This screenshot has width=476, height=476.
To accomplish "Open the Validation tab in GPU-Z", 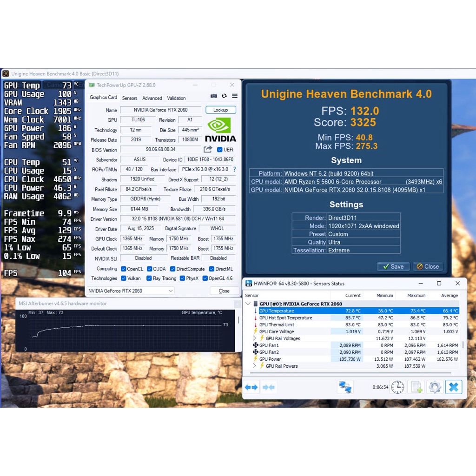I will [x=176, y=98].
